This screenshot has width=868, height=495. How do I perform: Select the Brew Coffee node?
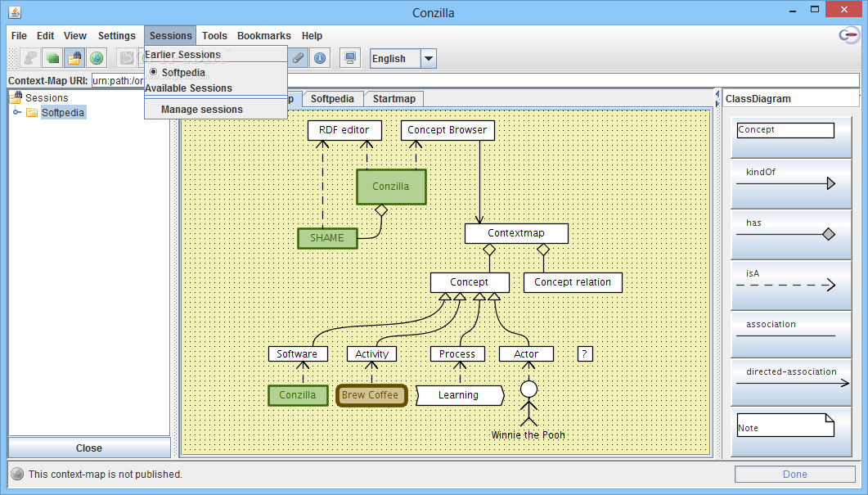371,395
